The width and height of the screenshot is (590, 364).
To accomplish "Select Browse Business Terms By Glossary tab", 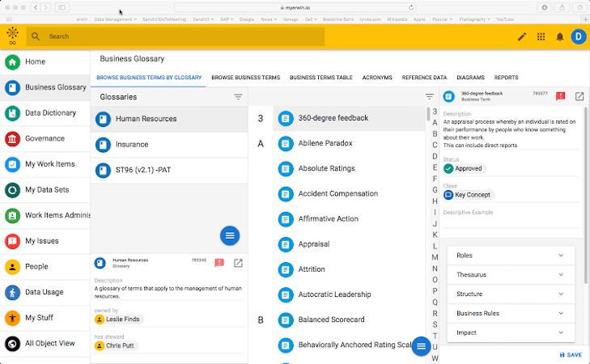I will click(x=149, y=78).
